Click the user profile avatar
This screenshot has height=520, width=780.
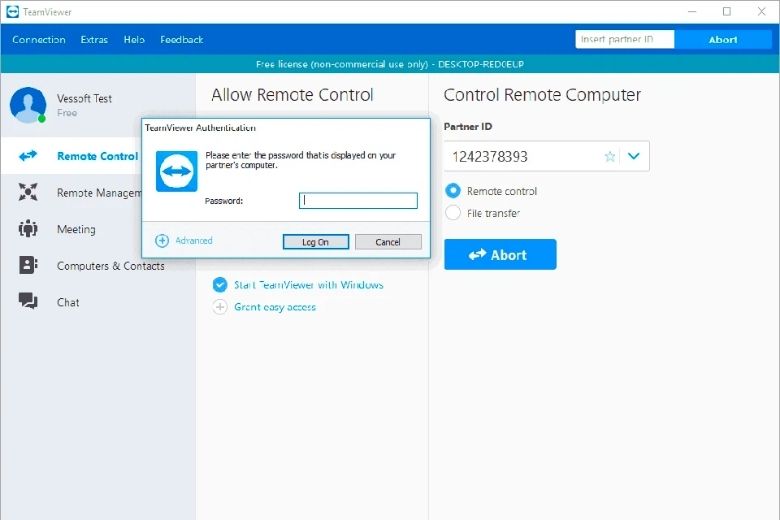tap(28, 104)
